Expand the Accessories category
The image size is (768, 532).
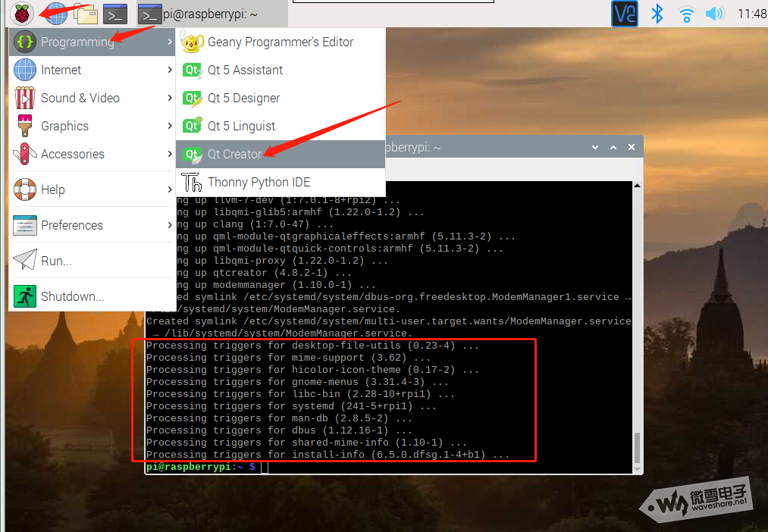(x=72, y=154)
